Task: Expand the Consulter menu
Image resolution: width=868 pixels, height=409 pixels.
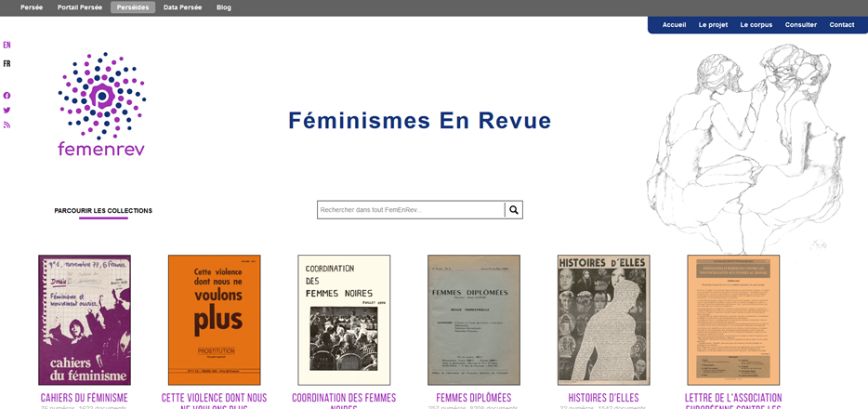Action: click(x=800, y=25)
